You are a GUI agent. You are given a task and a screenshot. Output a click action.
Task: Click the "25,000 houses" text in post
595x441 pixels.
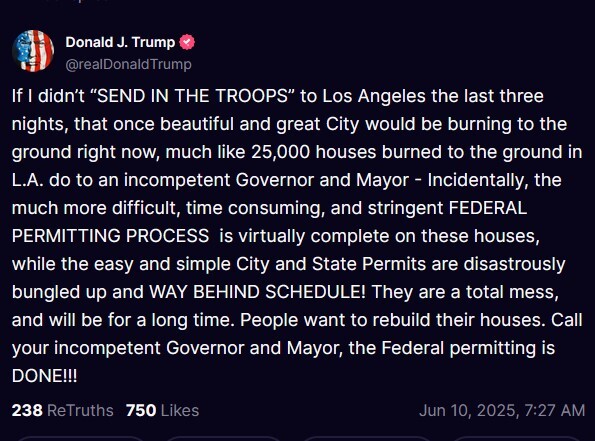point(314,152)
